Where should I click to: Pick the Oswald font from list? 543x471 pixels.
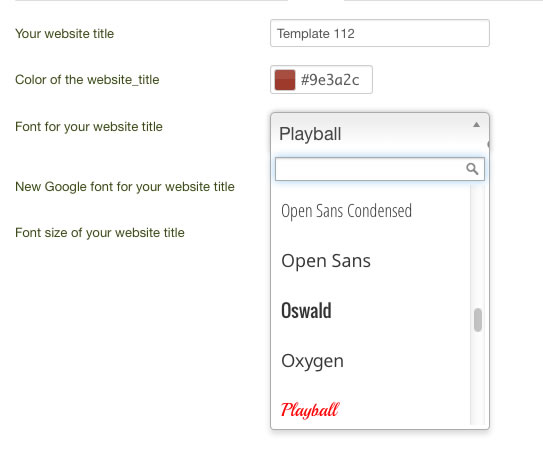[x=371, y=310]
